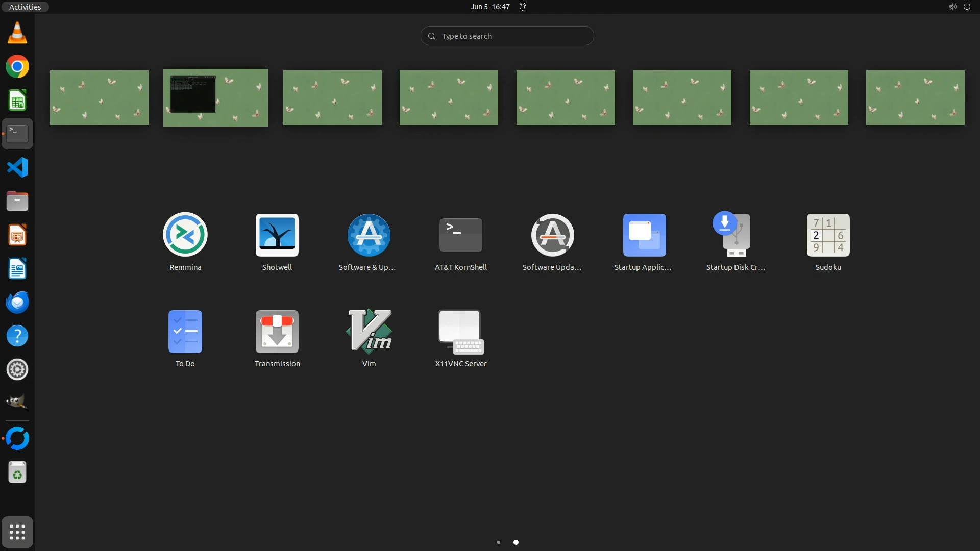
Task: Open the clock and notifications menu
Action: tap(490, 7)
